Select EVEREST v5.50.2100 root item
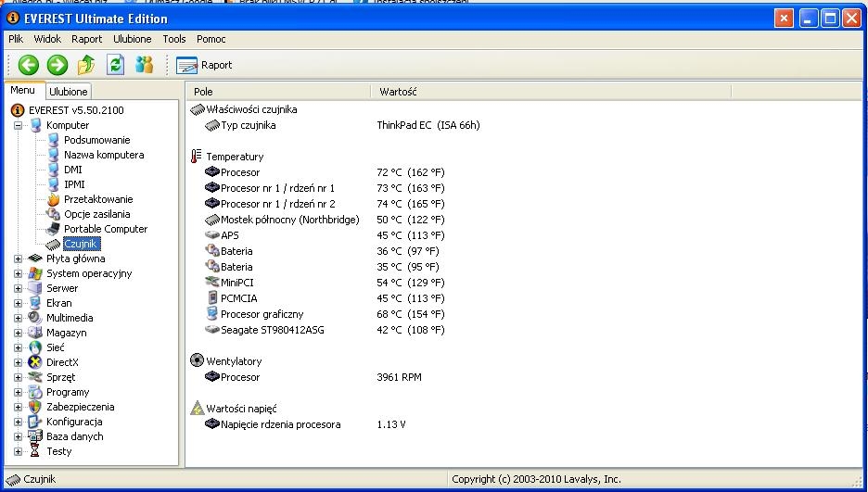868x492 pixels. pos(76,110)
